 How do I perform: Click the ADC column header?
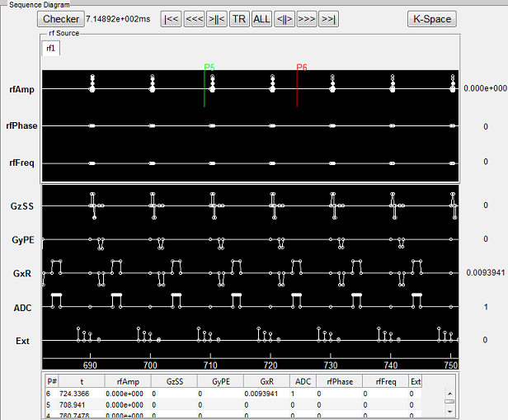[303, 381]
